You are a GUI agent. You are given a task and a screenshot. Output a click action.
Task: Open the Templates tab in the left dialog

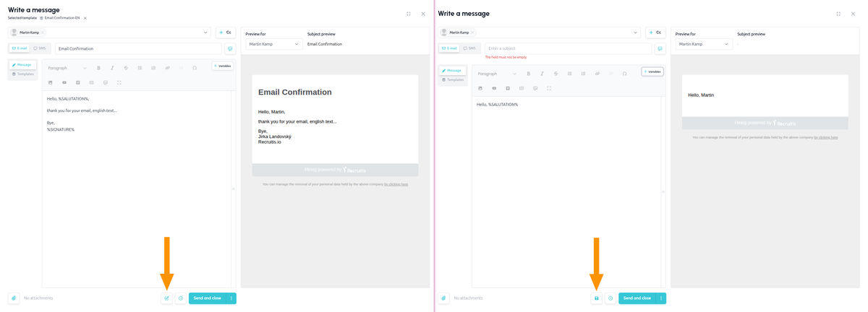point(22,74)
